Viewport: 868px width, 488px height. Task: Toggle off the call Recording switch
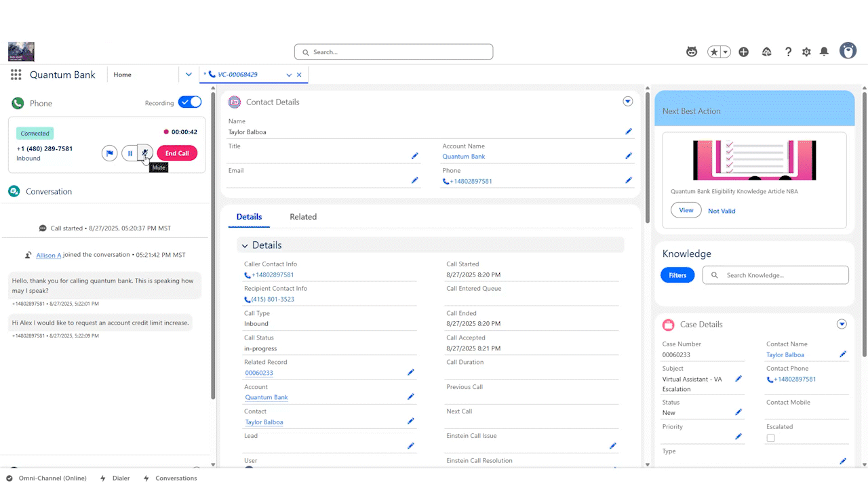[x=190, y=102]
